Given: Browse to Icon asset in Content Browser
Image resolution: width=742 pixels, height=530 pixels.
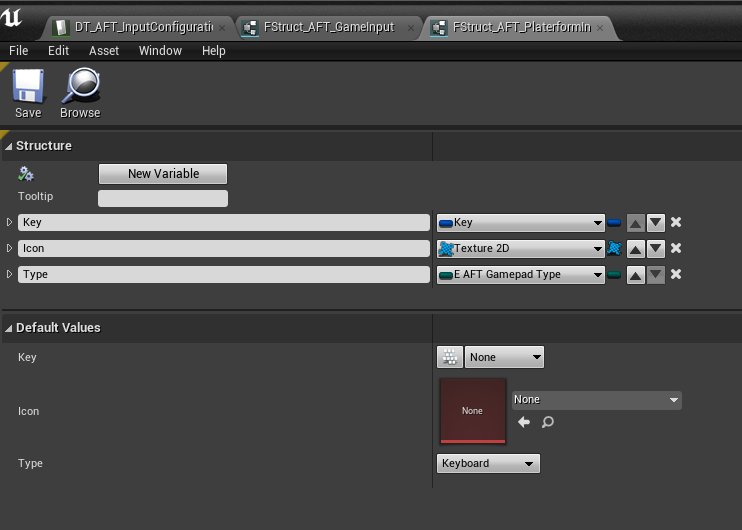Looking at the screenshot, I should point(547,422).
